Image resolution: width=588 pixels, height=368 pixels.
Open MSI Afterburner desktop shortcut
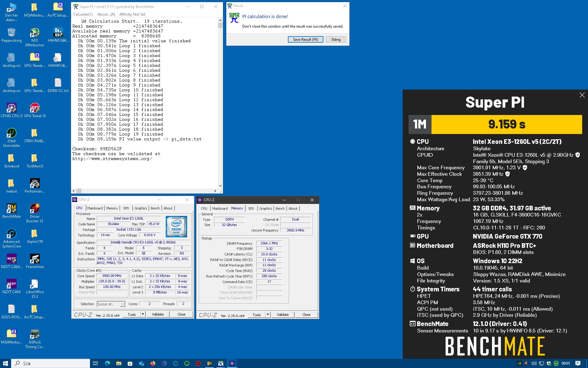tap(35, 37)
